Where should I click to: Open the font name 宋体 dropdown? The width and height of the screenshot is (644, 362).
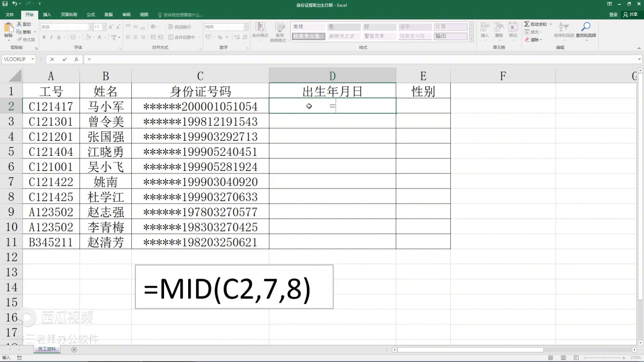[x=90, y=27]
